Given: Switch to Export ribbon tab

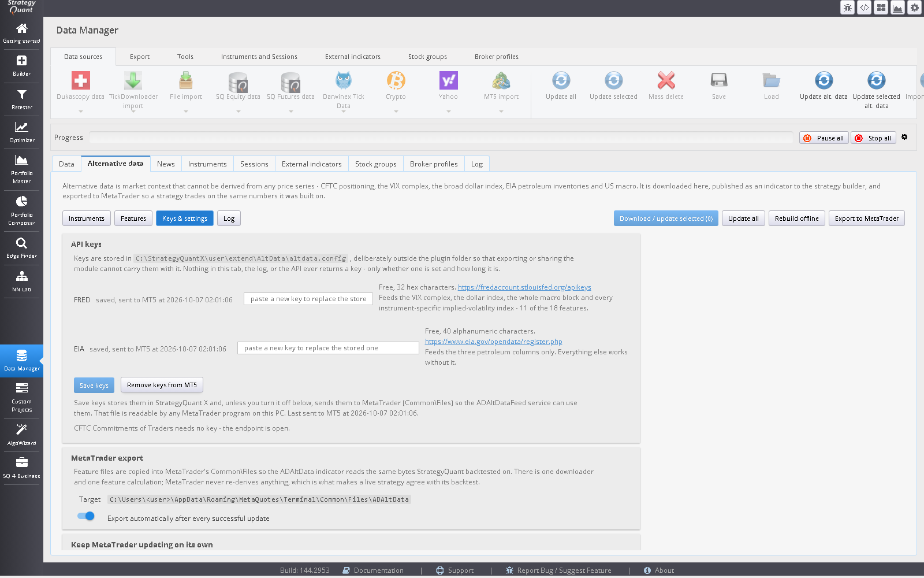Looking at the screenshot, I should pyautogui.click(x=140, y=57).
